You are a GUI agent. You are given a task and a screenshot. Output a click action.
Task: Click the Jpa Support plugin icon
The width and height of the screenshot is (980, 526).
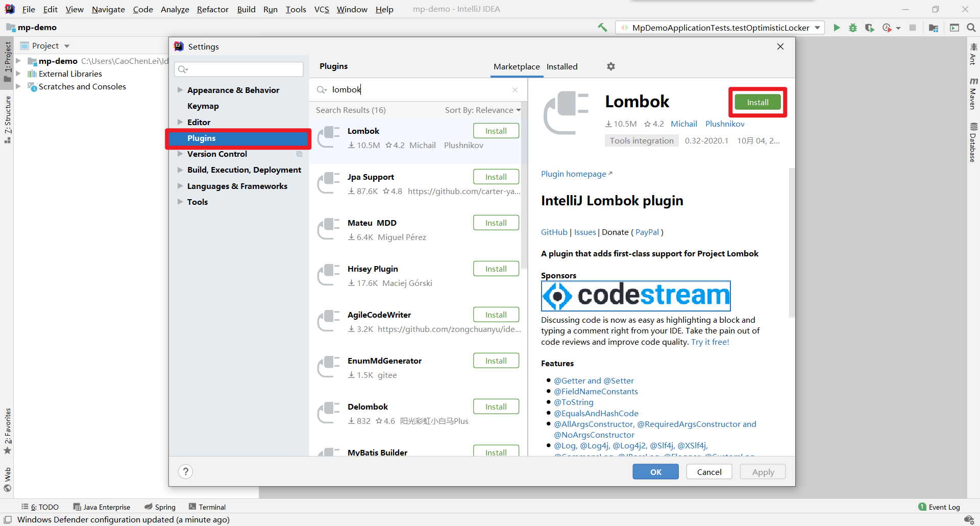329,183
